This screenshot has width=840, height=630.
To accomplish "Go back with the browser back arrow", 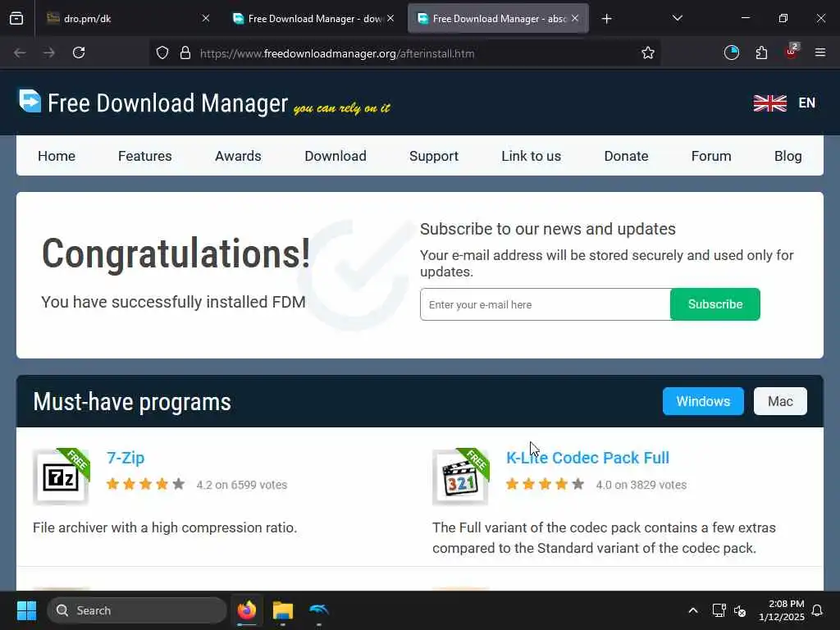I will click(20, 52).
